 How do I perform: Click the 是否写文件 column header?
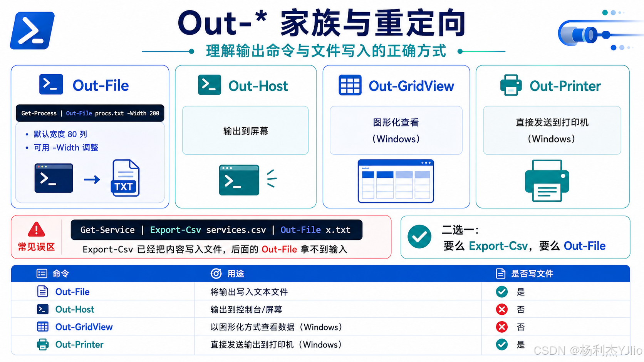coord(532,274)
